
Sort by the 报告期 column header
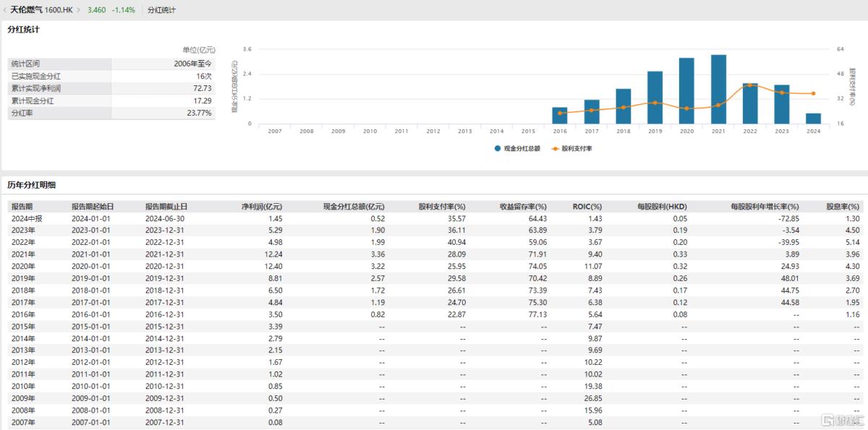click(x=22, y=206)
